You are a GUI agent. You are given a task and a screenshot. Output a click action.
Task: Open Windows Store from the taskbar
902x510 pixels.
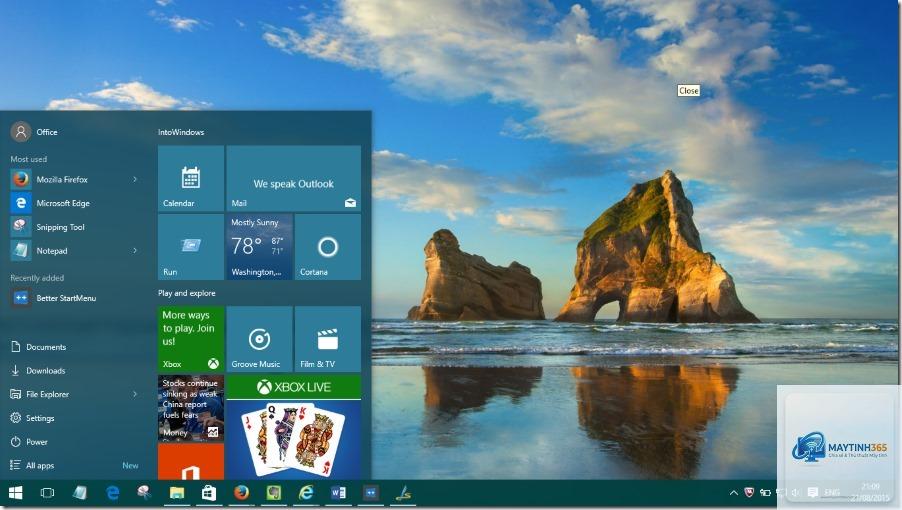pyautogui.click(x=209, y=493)
